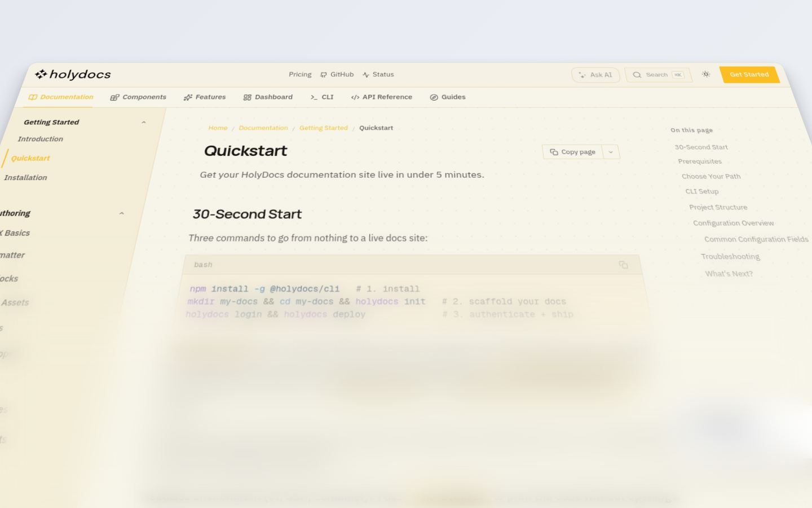Image resolution: width=812 pixels, height=508 pixels.
Task: Collapse the Getting Started sidebar section
Action: pyautogui.click(x=144, y=122)
